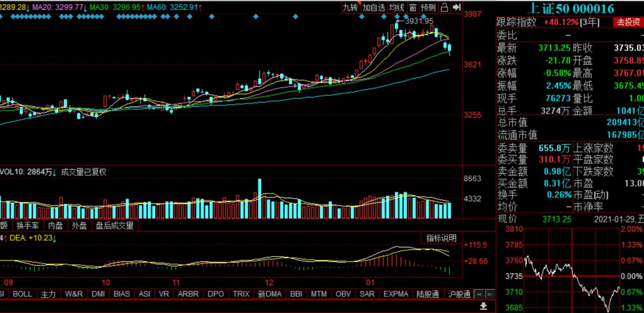Click the lock icon in chart toolbar
The height and width of the screenshot is (313, 644).
[444, 7]
